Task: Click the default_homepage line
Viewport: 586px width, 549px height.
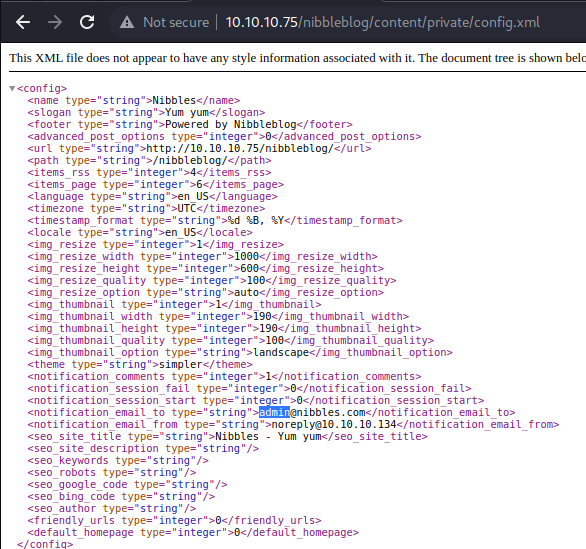Action: 193,532
